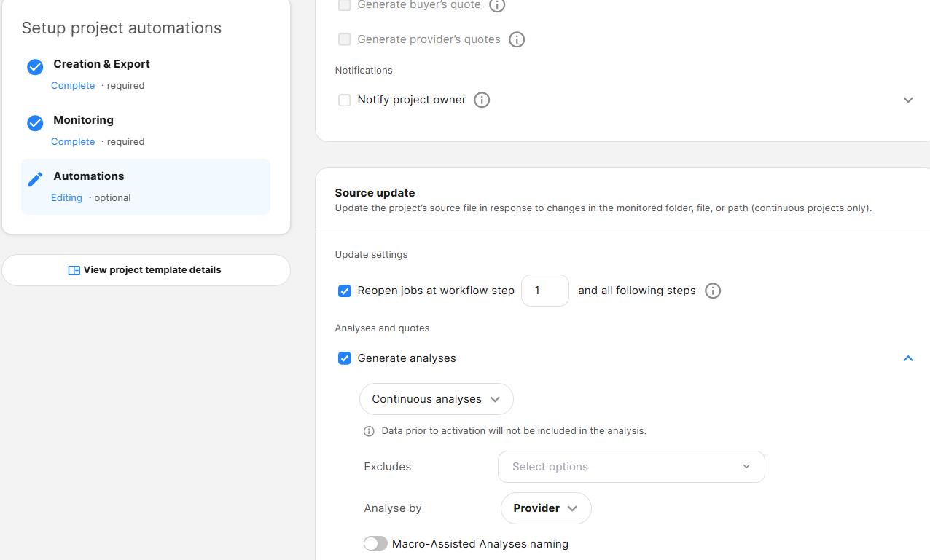
Task: Open the Analyse by Provider dropdown
Action: [x=546, y=508]
